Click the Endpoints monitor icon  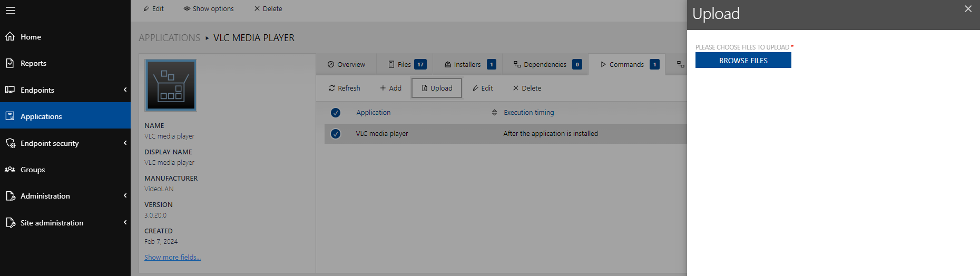pos(10,90)
